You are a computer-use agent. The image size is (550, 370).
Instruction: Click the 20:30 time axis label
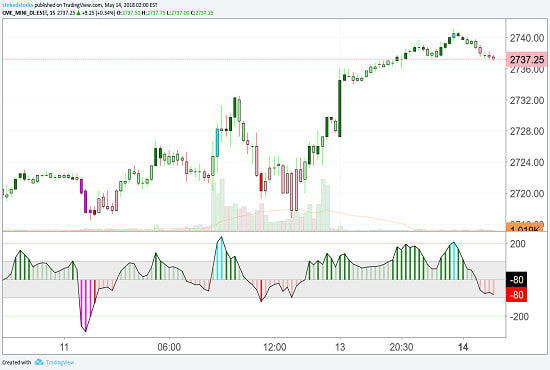click(401, 347)
